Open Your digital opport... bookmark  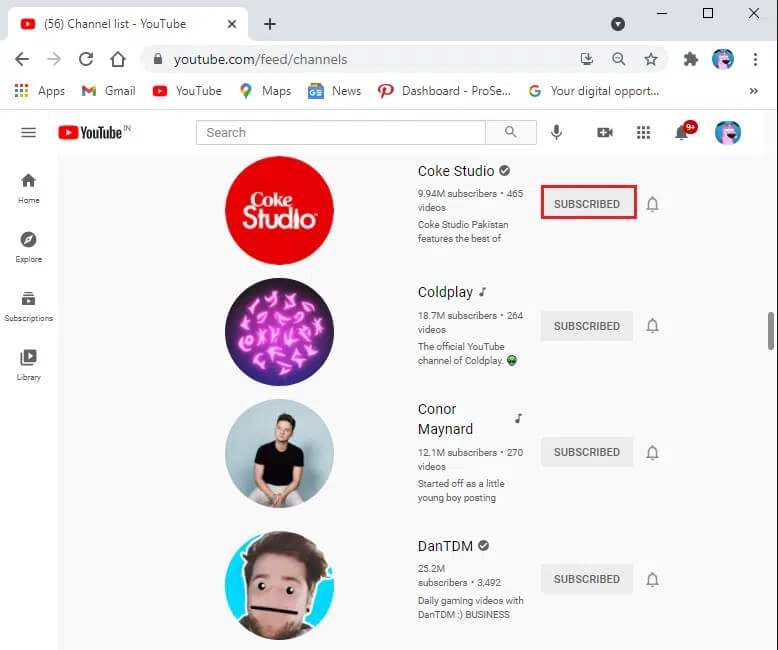tap(594, 91)
